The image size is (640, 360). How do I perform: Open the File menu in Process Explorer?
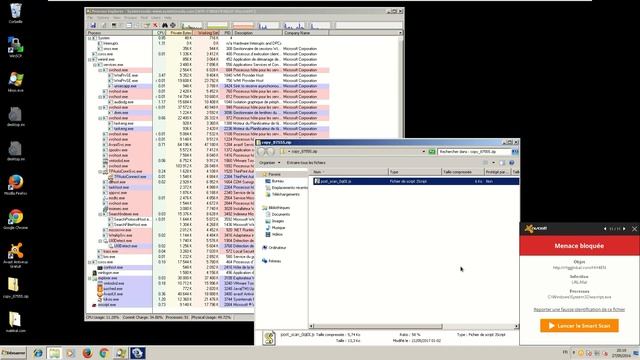click(x=90, y=18)
